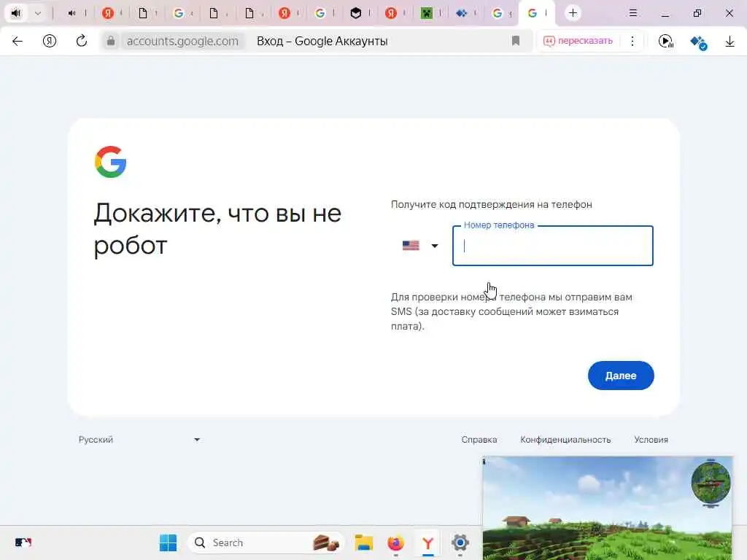Open the blue diamonds icon tab
Image resolution: width=747 pixels, height=560 pixels.
(461, 13)
